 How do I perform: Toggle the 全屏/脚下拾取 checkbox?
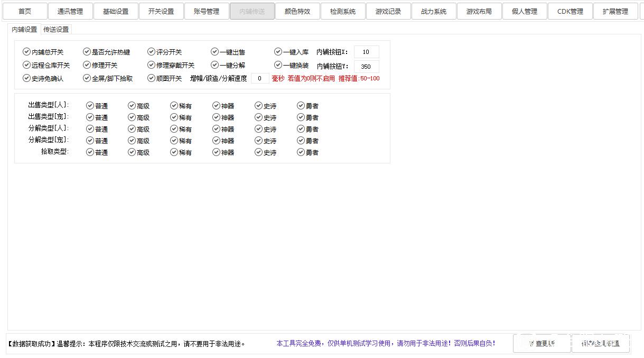click(x=108, y=78)
